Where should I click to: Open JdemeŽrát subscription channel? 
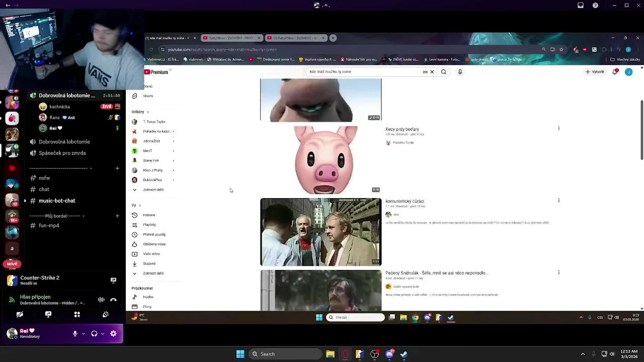point(151,141)
